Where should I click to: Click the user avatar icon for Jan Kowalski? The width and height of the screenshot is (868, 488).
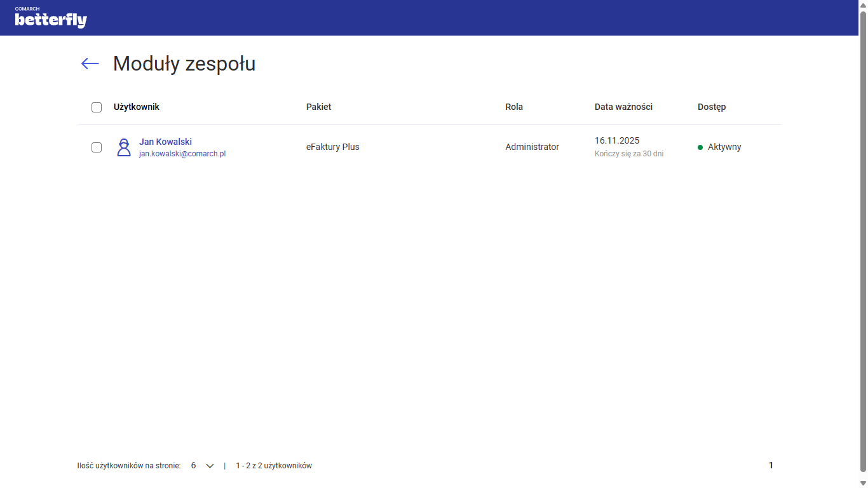[x=124, y=147]
